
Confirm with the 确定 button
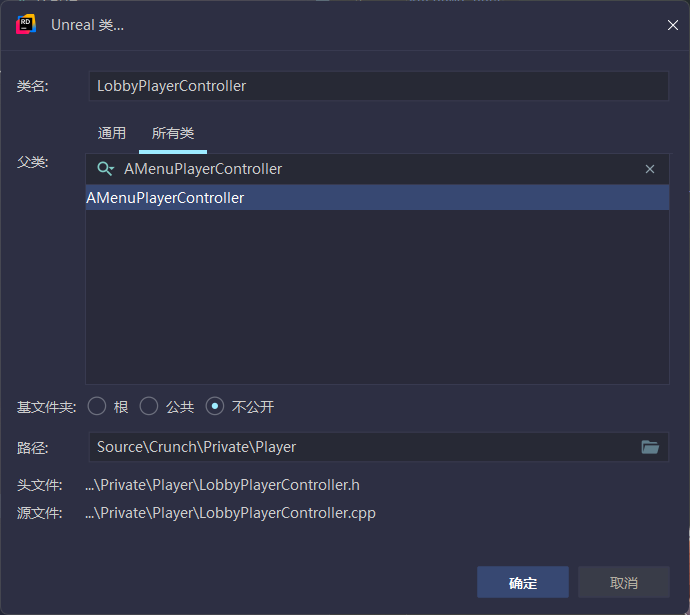click(x=523, y=582)
